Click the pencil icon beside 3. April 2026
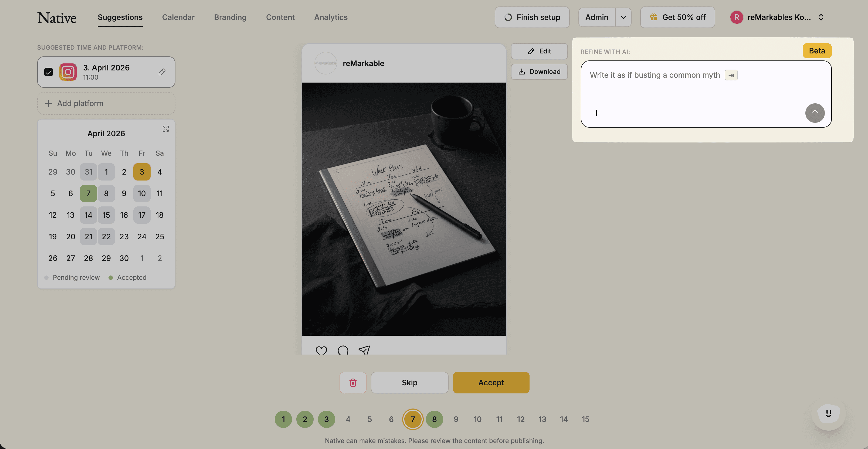The height and width of the screenshot is (449, 868). pos(162,72)
